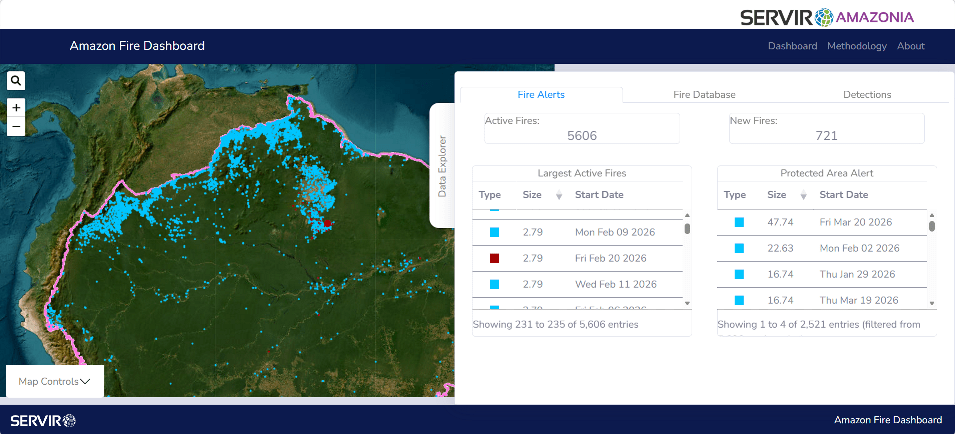955x434 pixels.
Task: Collapse the Data Explorer side panel
Action: coord(442,166)
